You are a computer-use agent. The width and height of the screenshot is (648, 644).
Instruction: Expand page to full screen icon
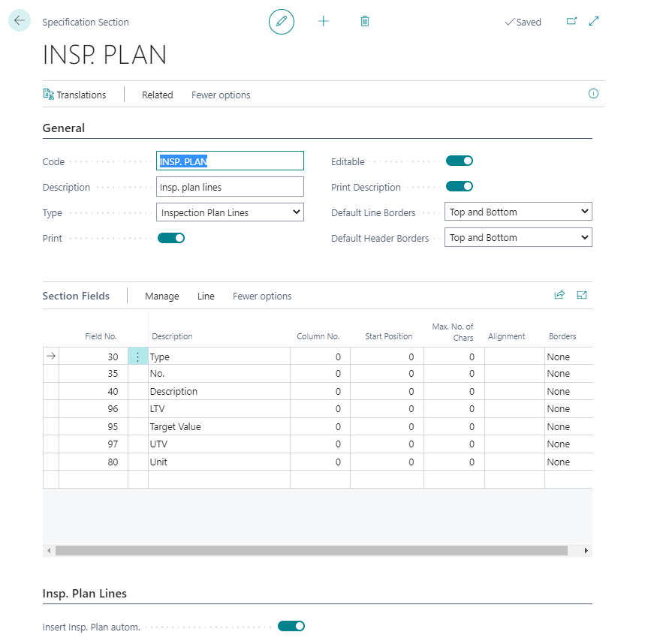click(594, 21)
